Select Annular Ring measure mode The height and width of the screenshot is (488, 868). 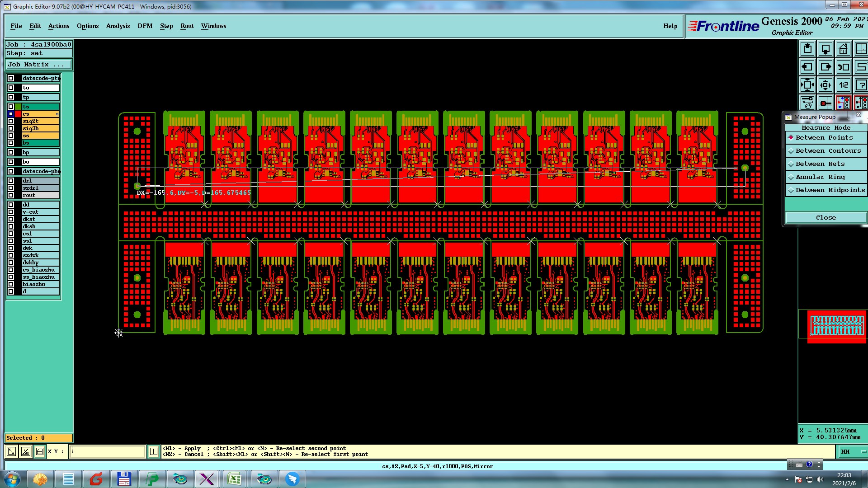tap(820, 177)
